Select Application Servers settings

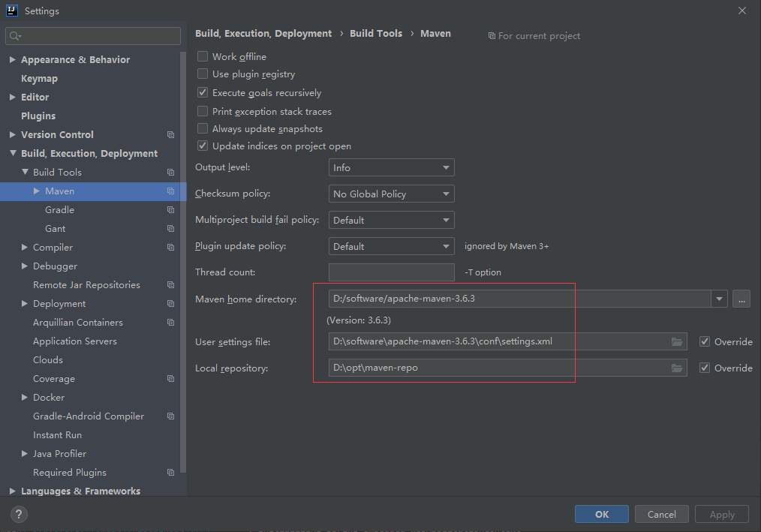(75, 341)
